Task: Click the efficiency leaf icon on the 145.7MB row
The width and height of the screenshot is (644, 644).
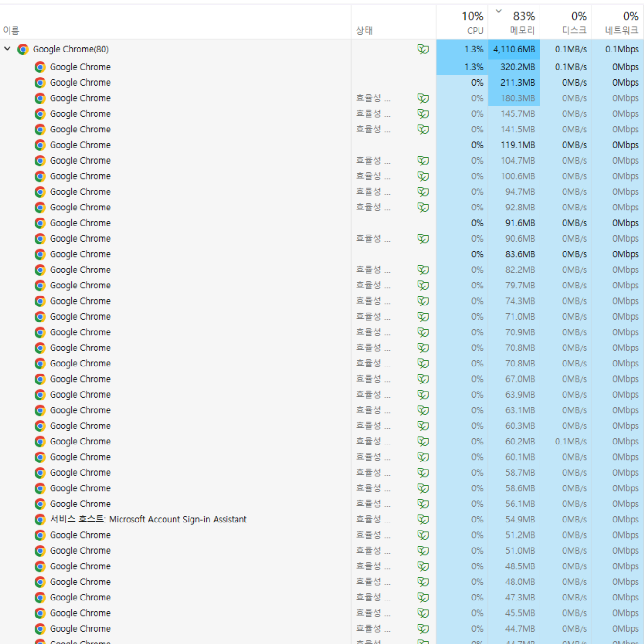Action: click(x=423, y=114)
